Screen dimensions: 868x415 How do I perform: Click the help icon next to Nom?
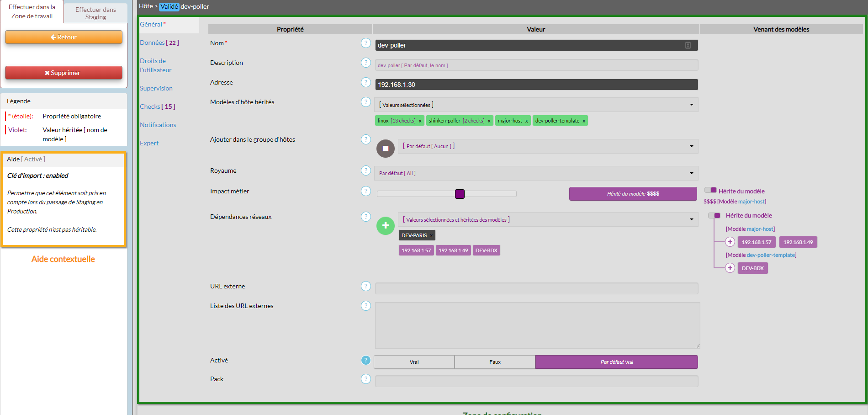[x=365, y=43]
